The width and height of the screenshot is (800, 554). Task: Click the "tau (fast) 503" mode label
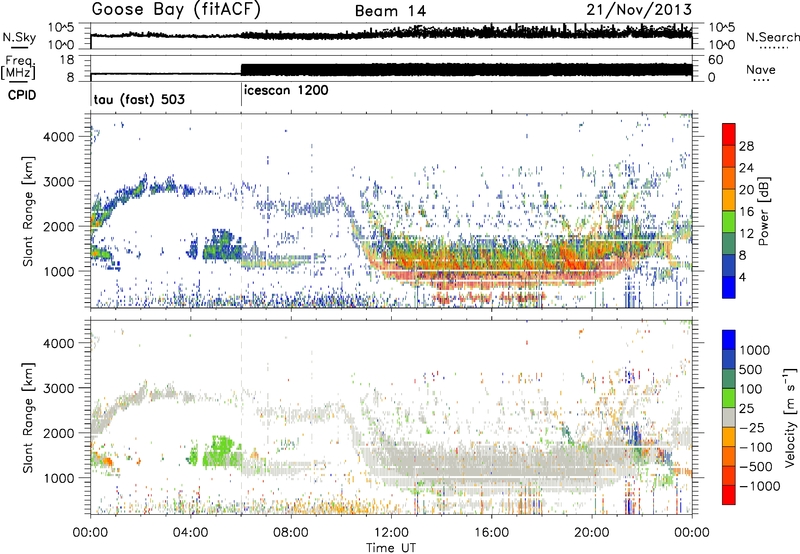139,99
